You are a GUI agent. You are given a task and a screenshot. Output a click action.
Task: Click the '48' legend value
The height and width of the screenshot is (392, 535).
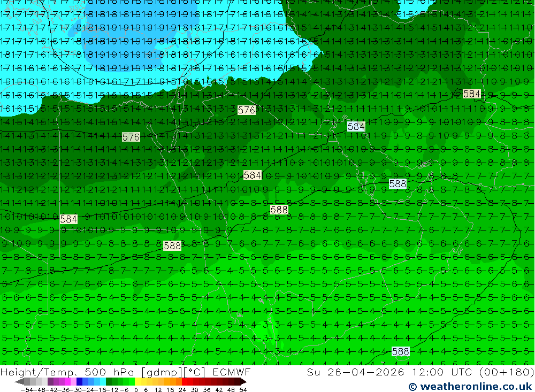tap(231, 390)
